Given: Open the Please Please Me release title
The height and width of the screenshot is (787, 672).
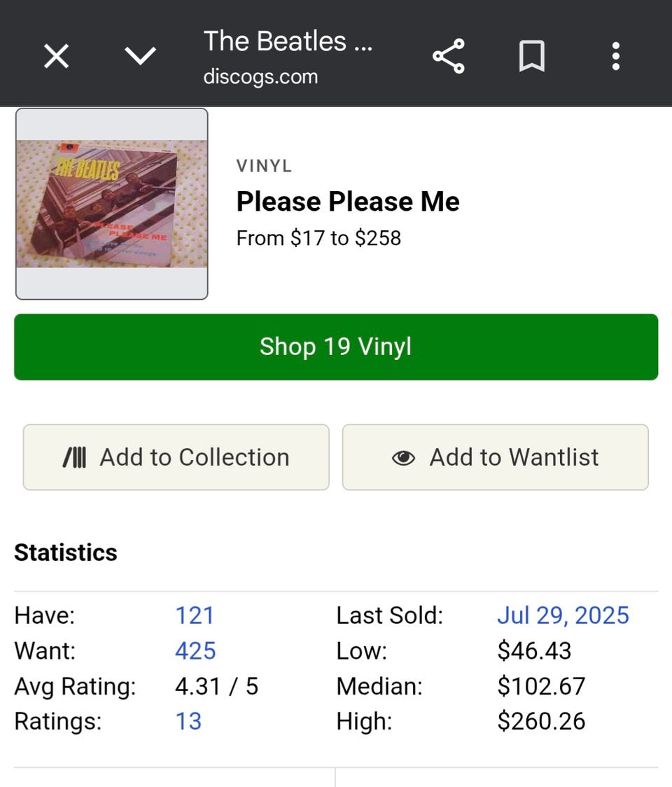Looking at the screenshot, I should (x=348, y=202).
